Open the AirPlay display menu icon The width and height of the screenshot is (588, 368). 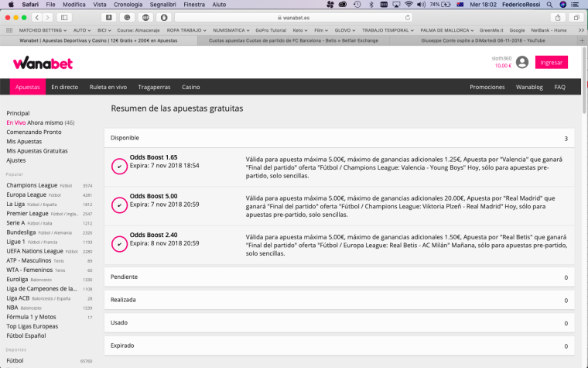pos(396,5)
